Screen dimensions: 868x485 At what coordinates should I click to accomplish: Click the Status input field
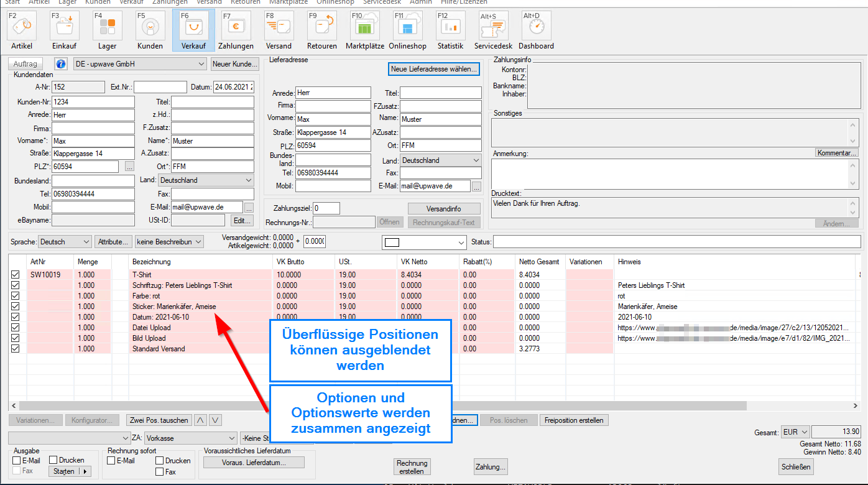point(677,242)
